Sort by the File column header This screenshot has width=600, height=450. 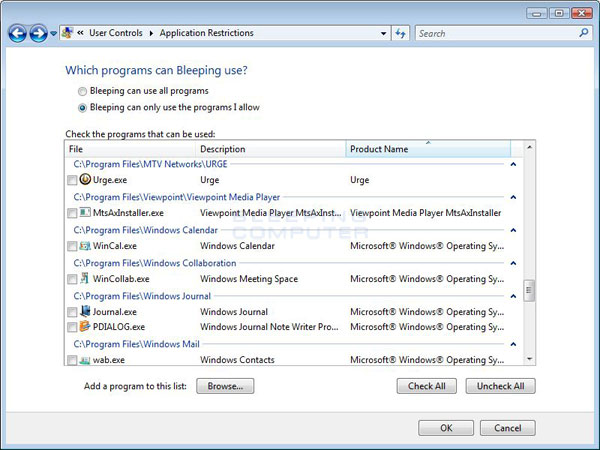point(130,149)
